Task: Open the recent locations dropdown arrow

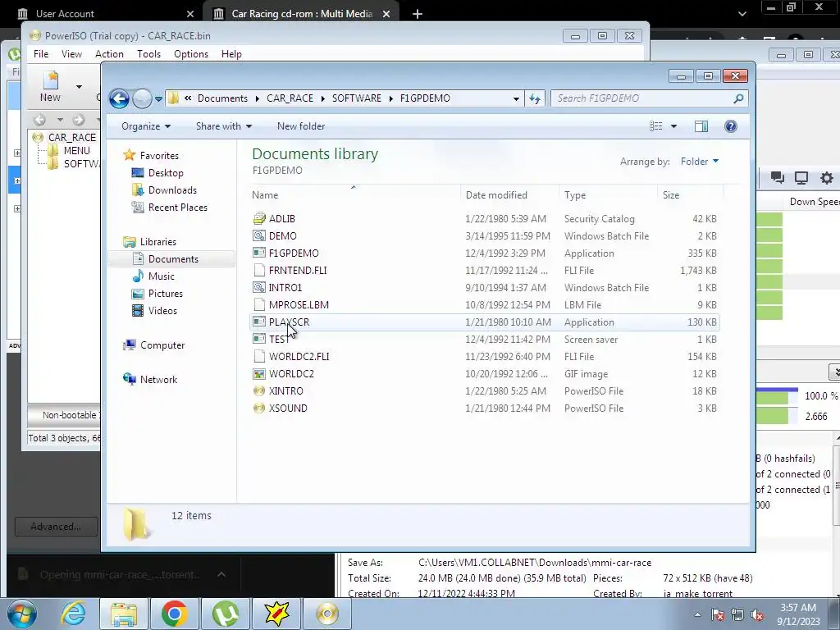Action: click(x=158, y=99)
